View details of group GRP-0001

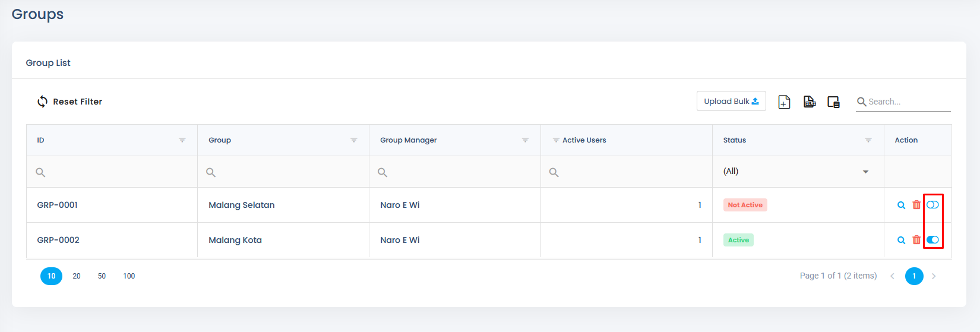coord(901,205)
